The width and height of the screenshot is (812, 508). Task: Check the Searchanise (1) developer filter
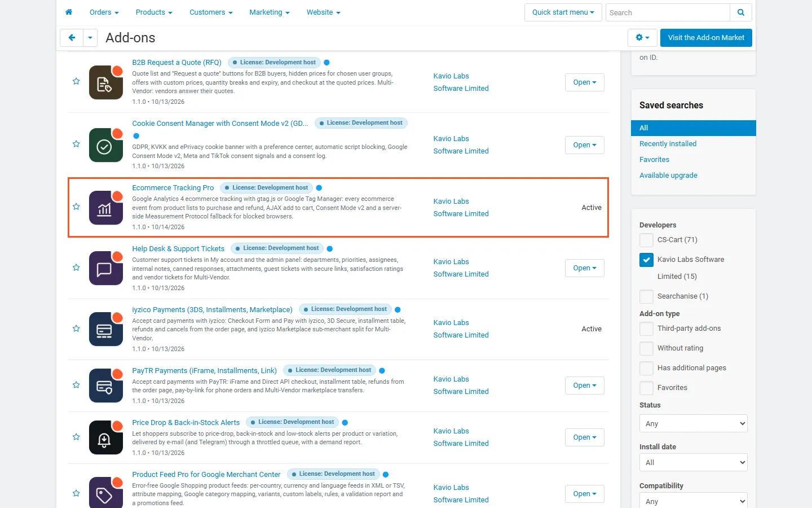[x=646, y=296]
